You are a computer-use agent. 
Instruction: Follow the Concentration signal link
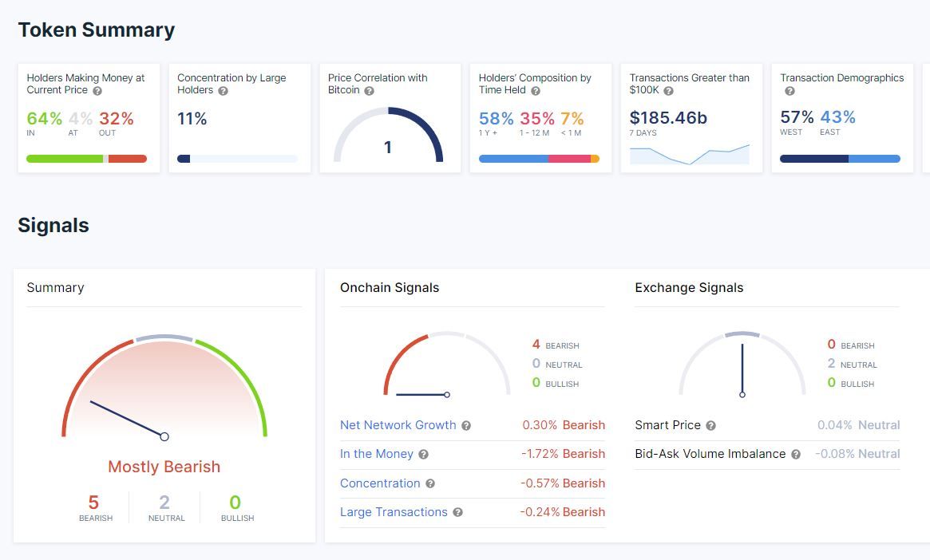(x=380, y=483)
